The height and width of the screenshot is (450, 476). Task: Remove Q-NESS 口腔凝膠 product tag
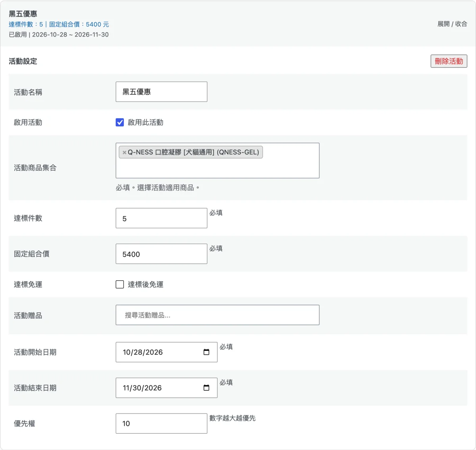(x=124, y=152)
